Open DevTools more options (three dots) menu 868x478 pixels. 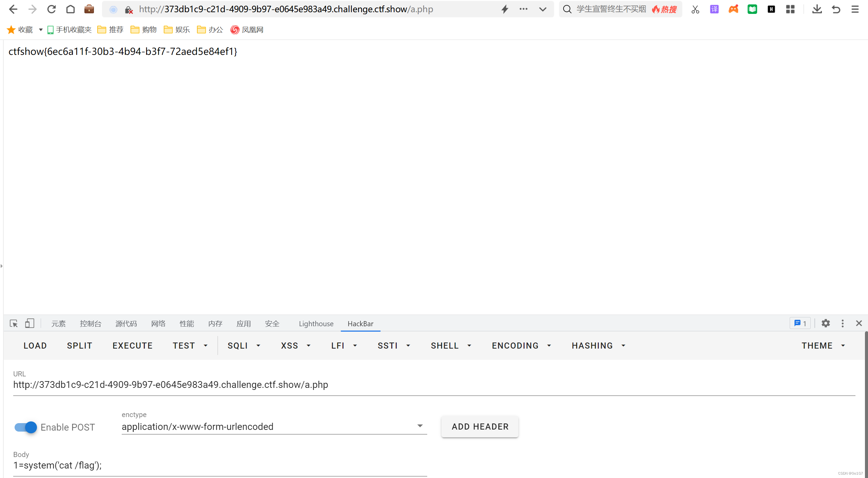tap(843, 323)
